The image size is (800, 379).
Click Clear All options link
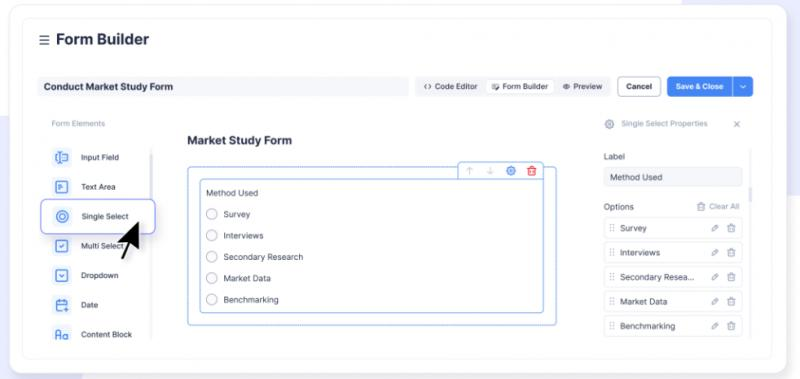click(x=718, y=207)
